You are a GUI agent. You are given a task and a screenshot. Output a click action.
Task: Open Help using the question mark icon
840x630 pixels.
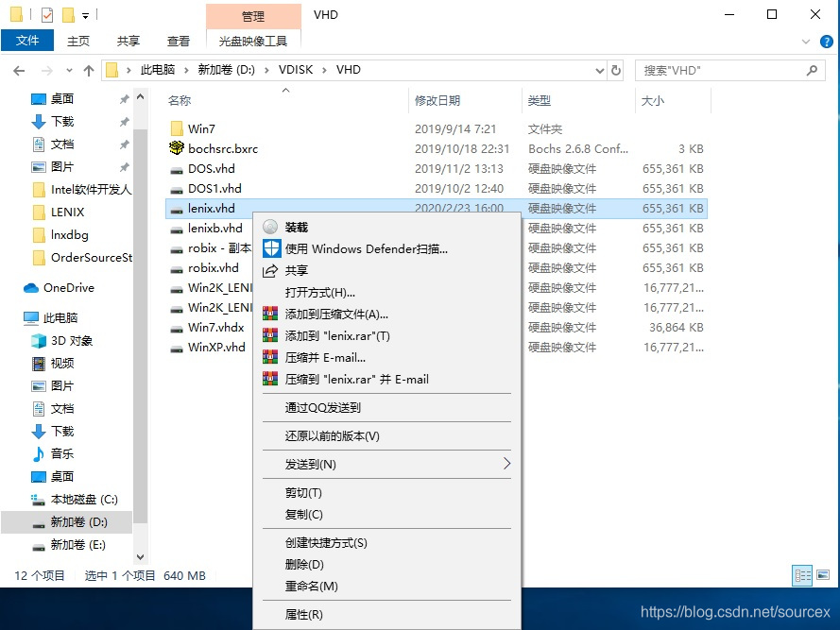pyautogui.click(x=825, y=42)
